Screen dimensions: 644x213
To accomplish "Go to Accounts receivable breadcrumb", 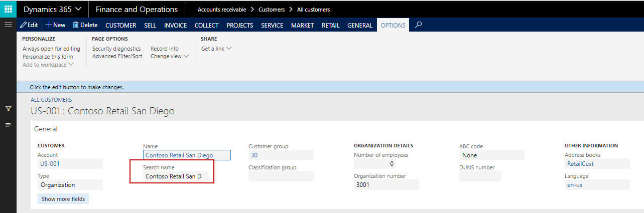I will pyautogui.click(x=221, y=10).
